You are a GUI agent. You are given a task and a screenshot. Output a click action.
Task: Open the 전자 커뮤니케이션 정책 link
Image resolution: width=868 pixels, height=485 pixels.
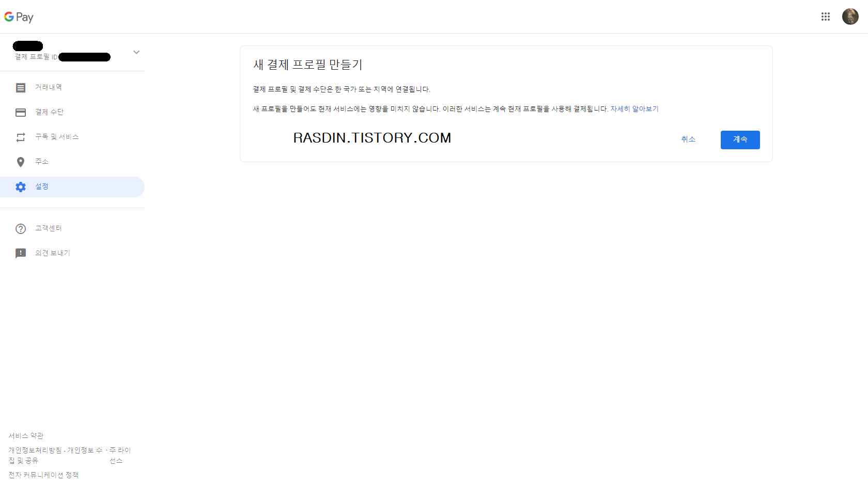pos(43,475)
